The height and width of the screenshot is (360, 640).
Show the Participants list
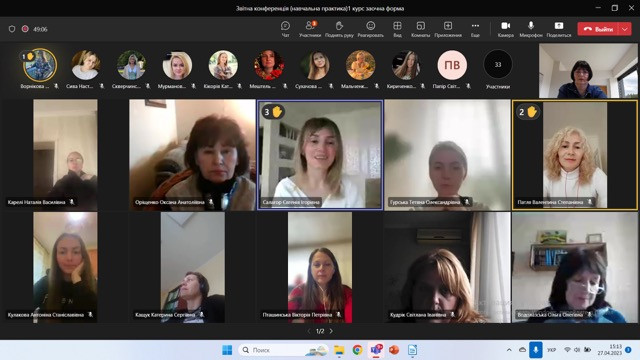tap(310, 29)
